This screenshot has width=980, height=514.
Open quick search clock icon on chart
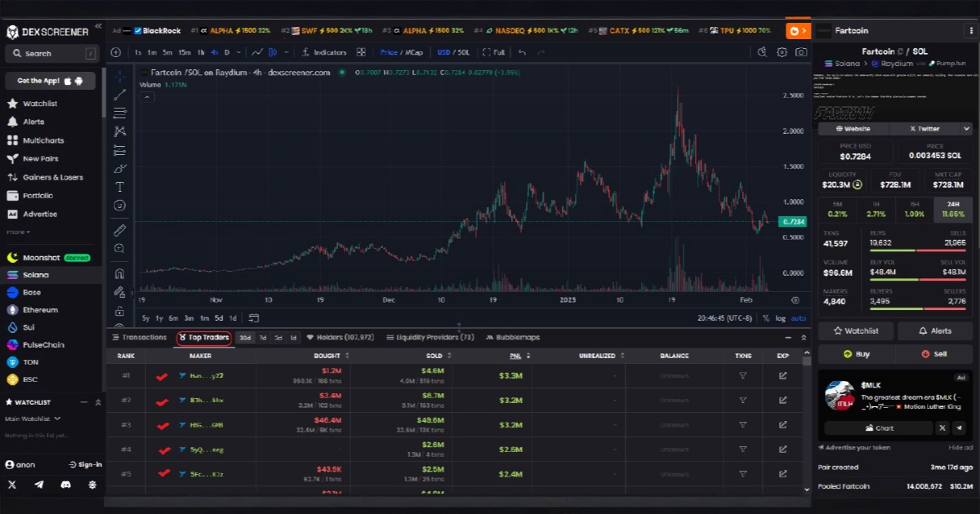point(762,52)
